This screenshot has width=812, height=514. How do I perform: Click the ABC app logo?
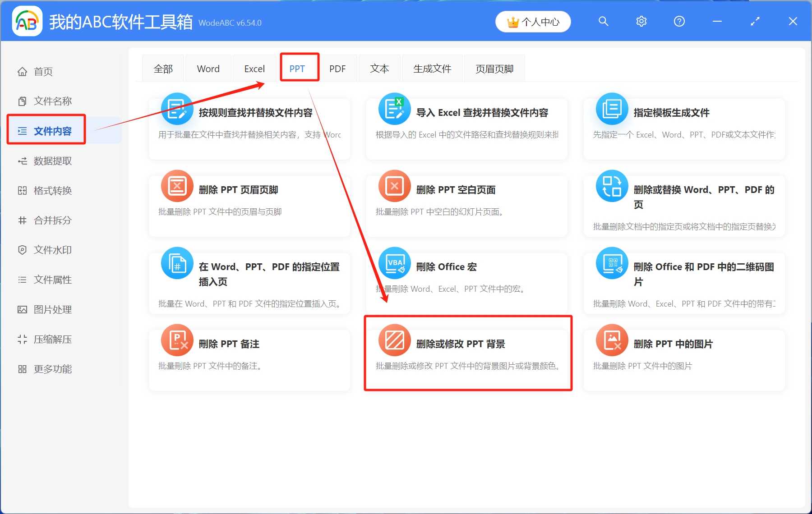(27, 21)
